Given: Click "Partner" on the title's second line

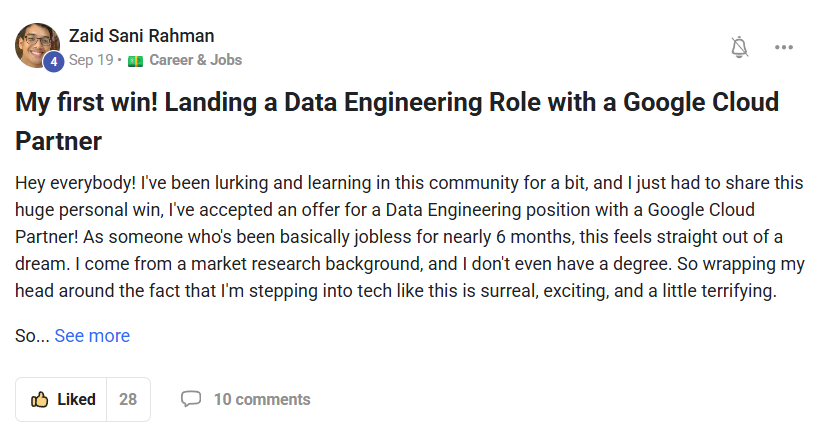Looking at the screenshot, I should pos(59,141).
